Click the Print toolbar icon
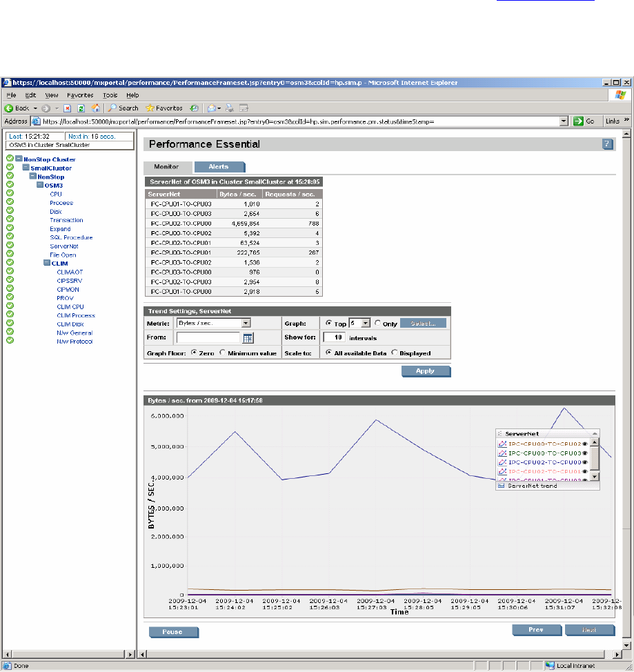Viewport: 634px width, 672px height. click(x=231, y=108)
